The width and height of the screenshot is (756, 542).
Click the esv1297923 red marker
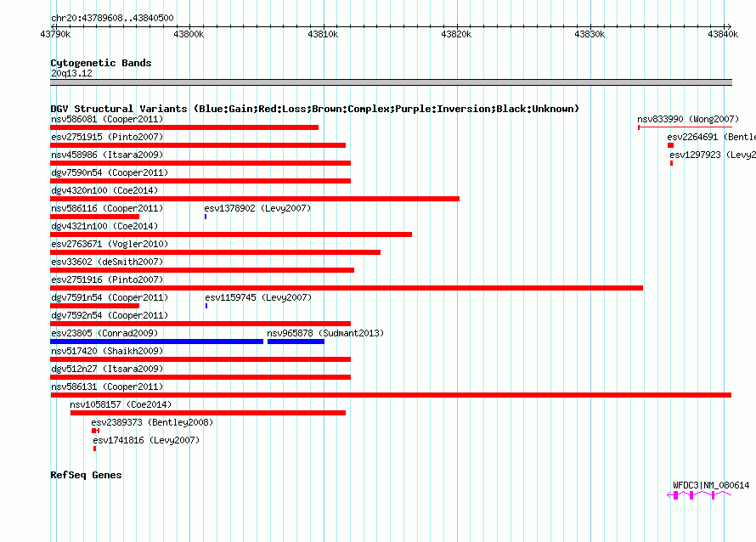[672, 163]
